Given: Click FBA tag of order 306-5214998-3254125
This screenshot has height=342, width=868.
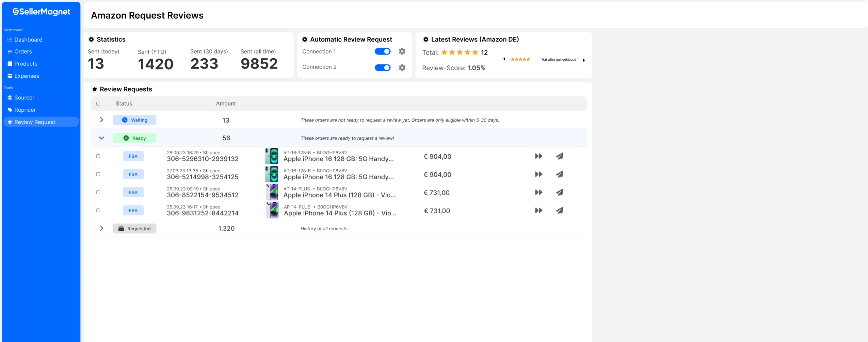Looking at the screenshot, I should pos(133,174).
